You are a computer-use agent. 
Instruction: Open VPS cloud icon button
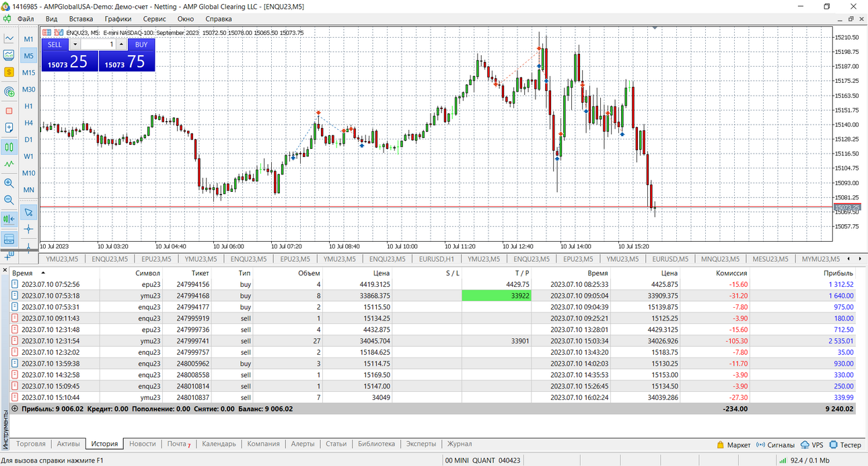tap(812, 444)
